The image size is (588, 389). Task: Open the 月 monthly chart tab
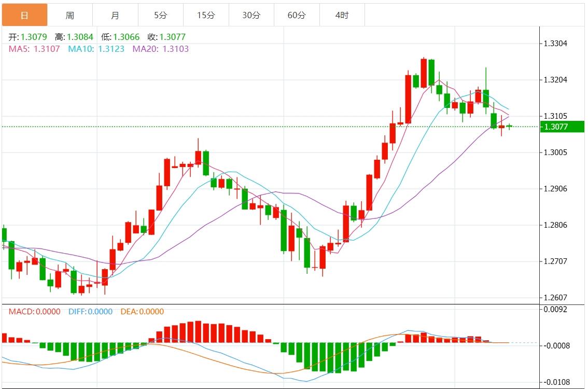115,16
